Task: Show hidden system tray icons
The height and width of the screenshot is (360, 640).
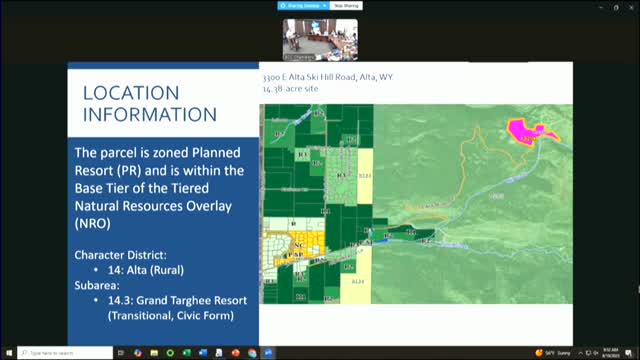Action: tap(580, 353)
